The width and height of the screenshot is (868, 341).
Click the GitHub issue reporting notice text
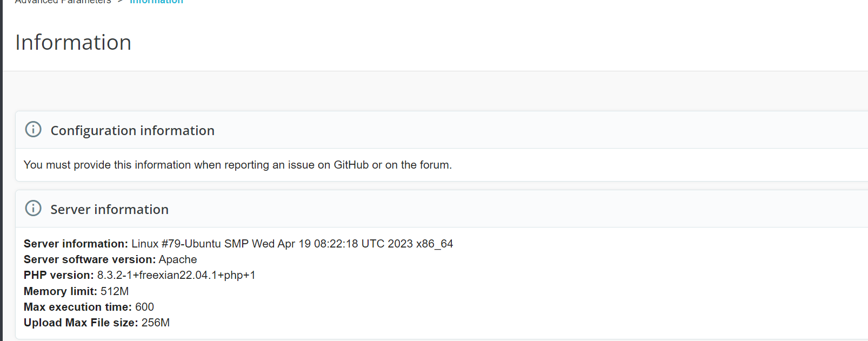coord(238,165)
